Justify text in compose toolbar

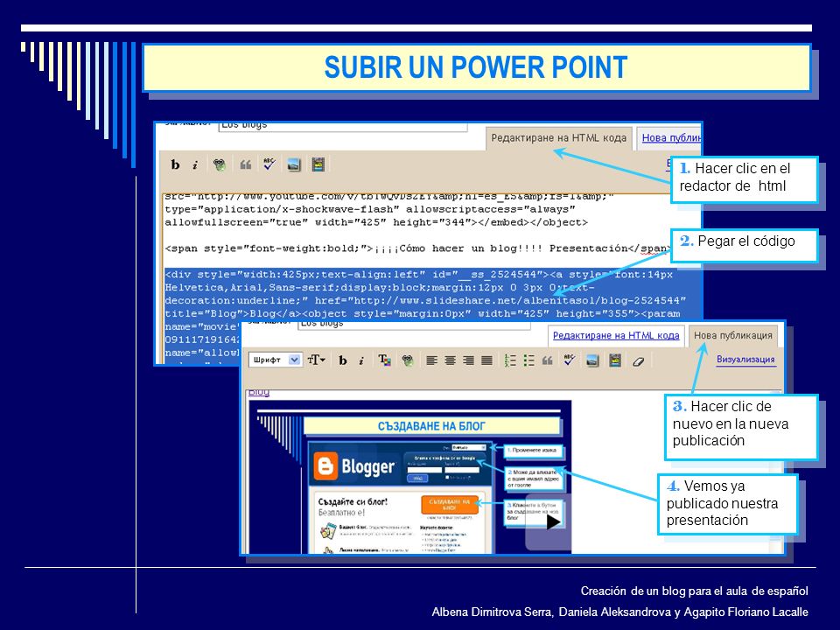click(x=486, y=360)
